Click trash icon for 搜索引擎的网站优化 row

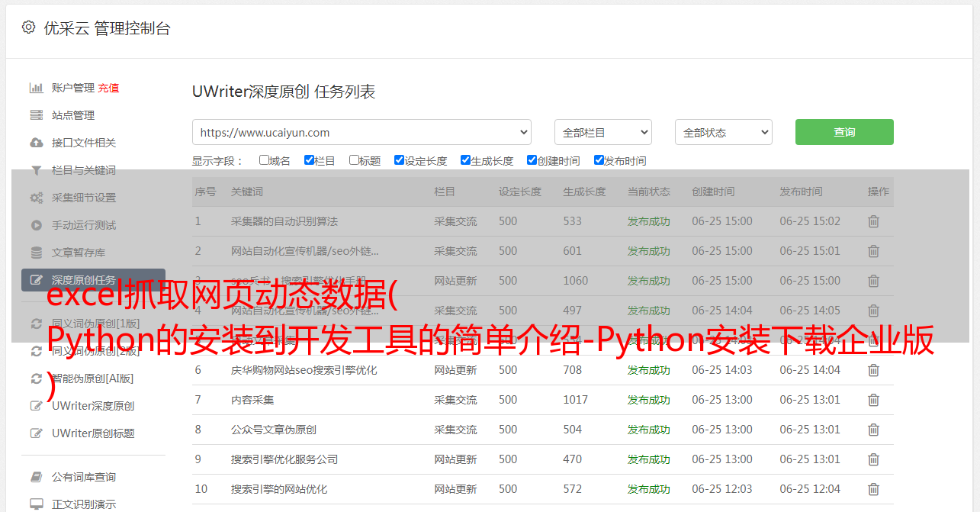pos(873,489)
